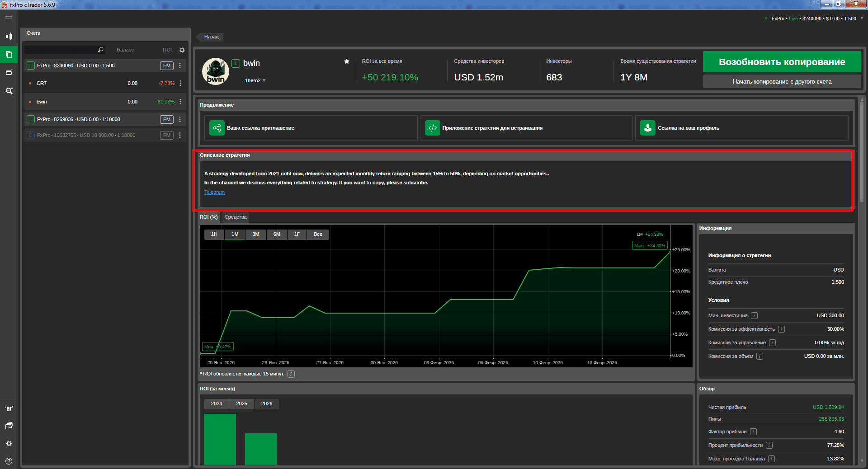Click Ваша ссылка-приглашение card
The image size is (868, 469).
311,128
